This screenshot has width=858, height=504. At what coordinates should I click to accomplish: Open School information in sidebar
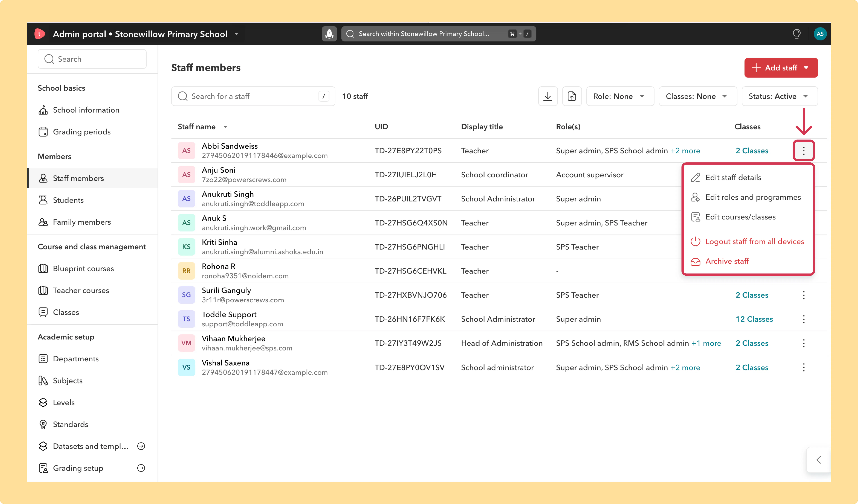[x=92, y=110]
